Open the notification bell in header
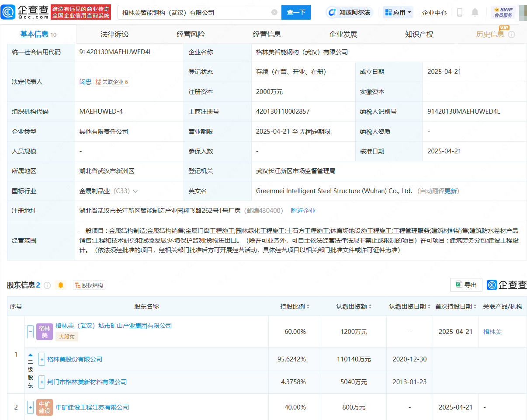 tap(475, 13)
